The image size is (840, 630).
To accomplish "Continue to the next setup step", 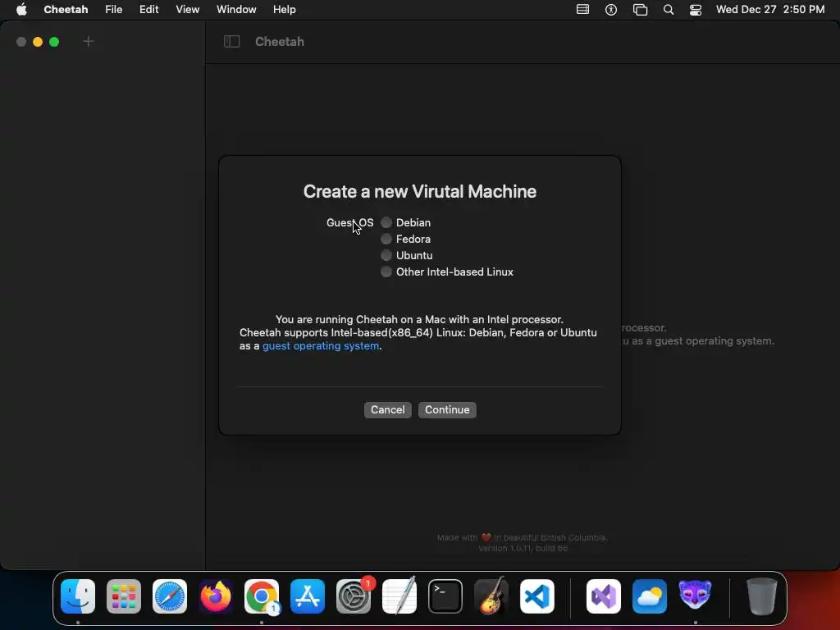I will (x=447, y=410).
